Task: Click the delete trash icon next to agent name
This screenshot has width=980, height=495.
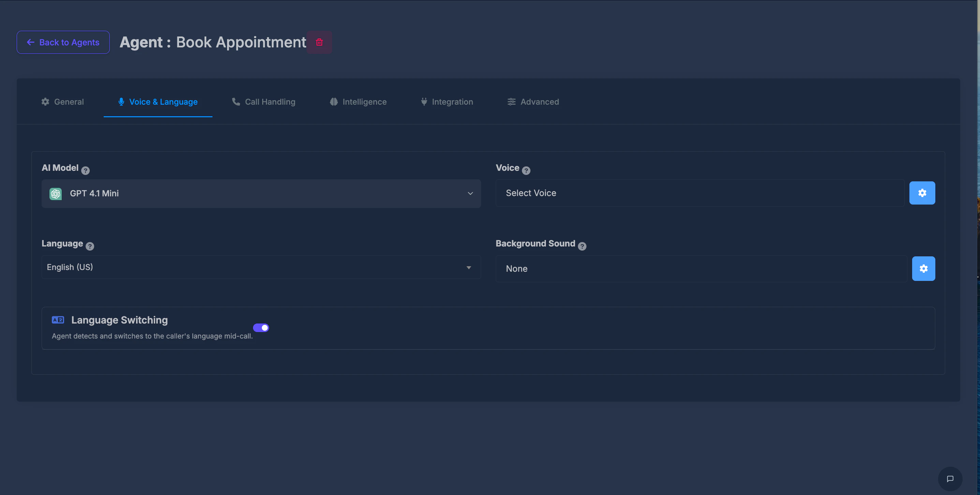Action: click(x=319, y=42)
